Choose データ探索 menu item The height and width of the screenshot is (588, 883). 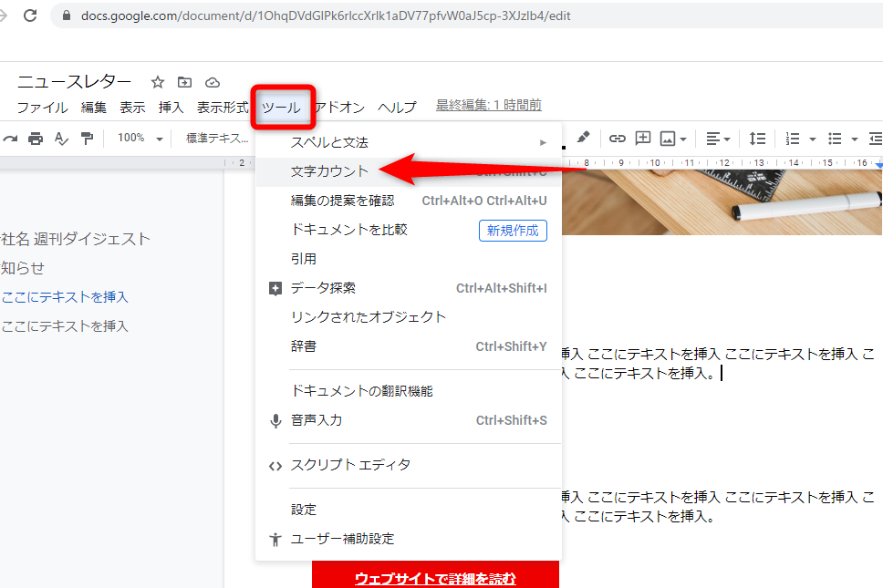[409, 288]
